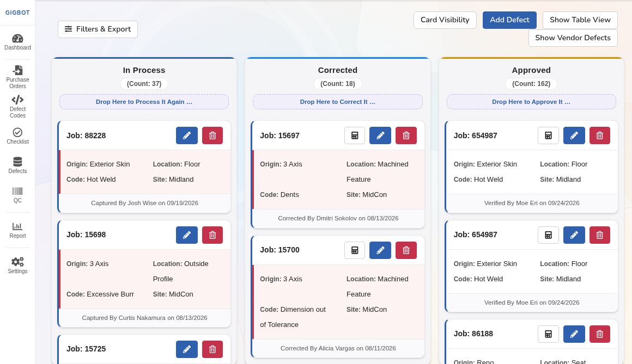This screenshot has width=632, height=364.
Task: Open the Card Visibility options
Action: 445,20
